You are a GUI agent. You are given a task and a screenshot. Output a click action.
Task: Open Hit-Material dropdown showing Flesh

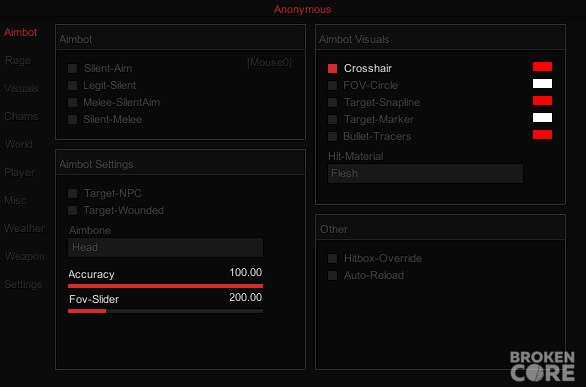coord(425,173)
